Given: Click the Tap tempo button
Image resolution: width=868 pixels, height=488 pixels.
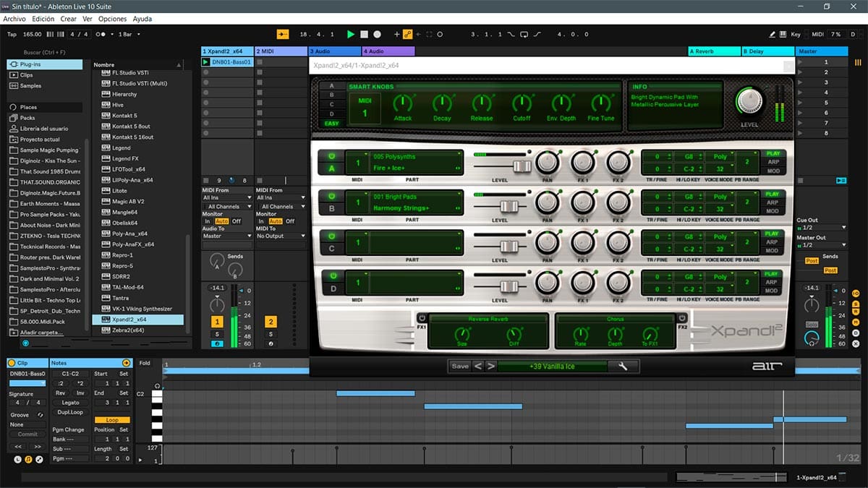Looking at the screenshot, I should click(x=12, y=34).
